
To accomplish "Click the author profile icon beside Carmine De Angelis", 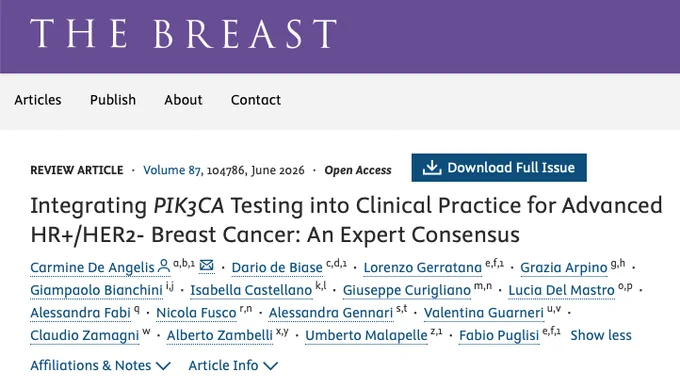I will [164, 266].
